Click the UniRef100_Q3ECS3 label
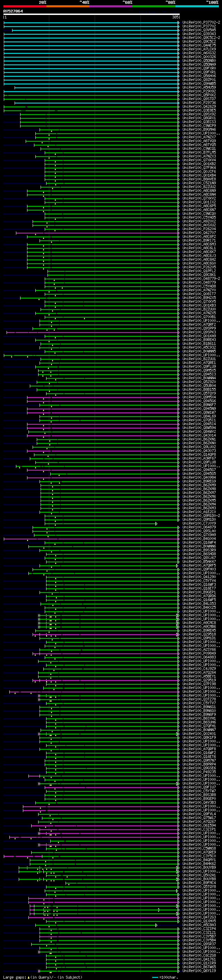Screen dimensions: 222x980 coord(199,122)
